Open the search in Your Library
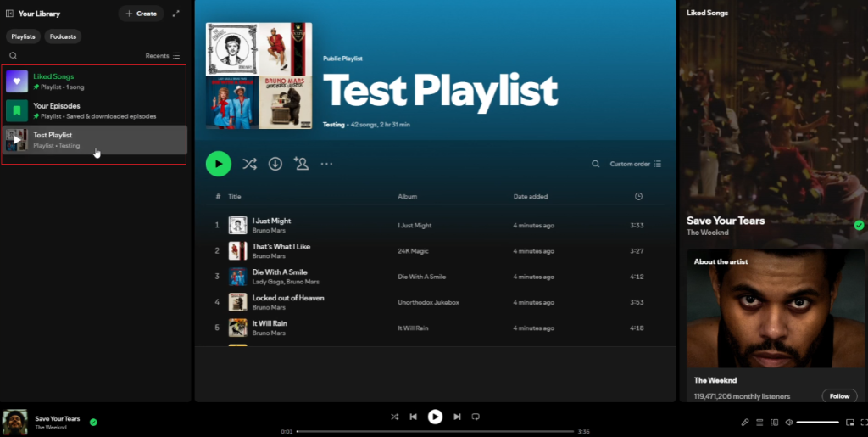This screenshot has height=437, width=868. (x=14, y=56)
